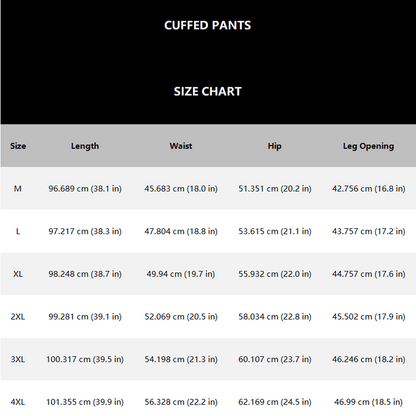Click the 2XL size row label
416x416 pixels.
click(x=18, y=317)
